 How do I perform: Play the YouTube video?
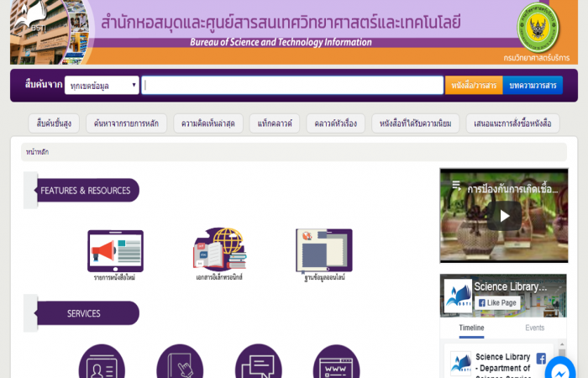pos(504,216)
